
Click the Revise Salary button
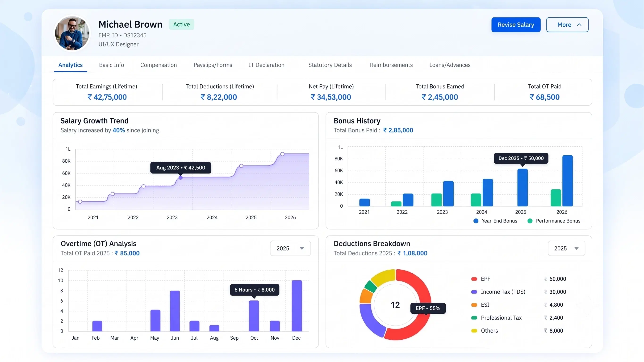[x=516, y=25]
